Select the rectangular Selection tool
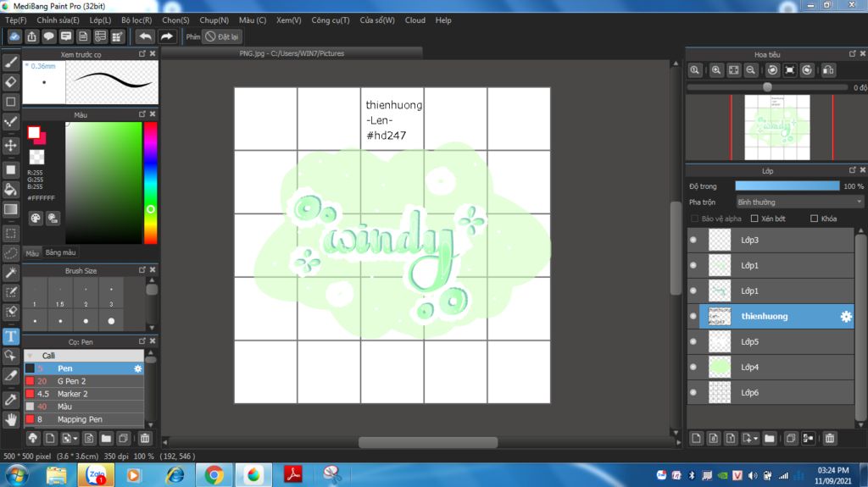Viewport: 868px width, 487px height. coord(10,233)
